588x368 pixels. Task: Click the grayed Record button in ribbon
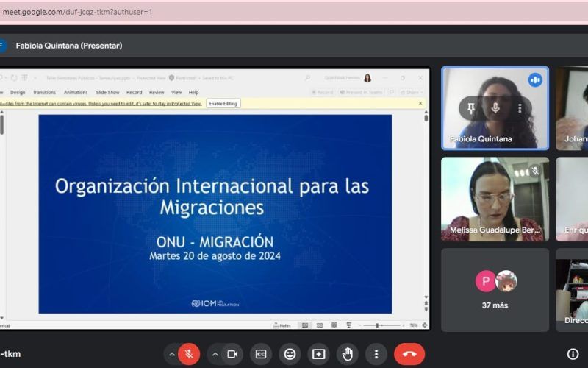pos(323,93)
